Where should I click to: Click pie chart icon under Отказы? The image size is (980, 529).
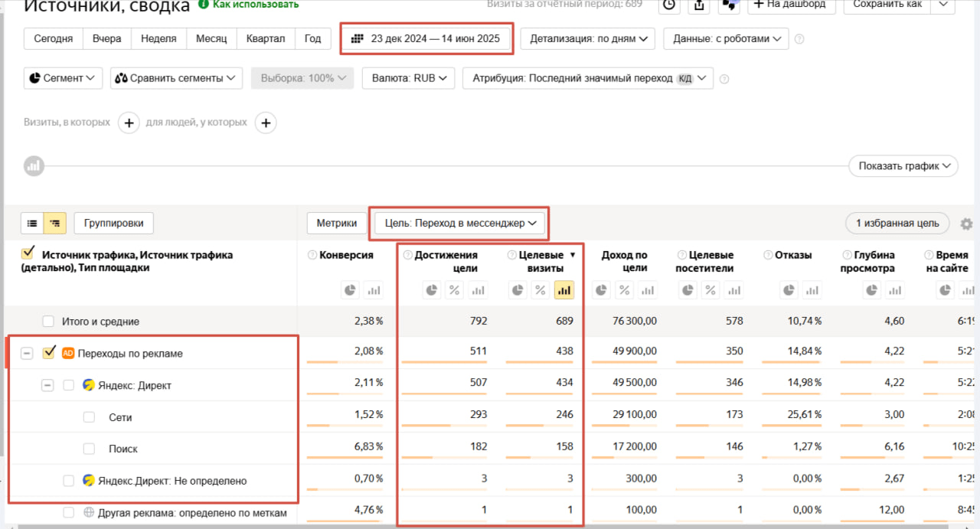click(789, 290)
